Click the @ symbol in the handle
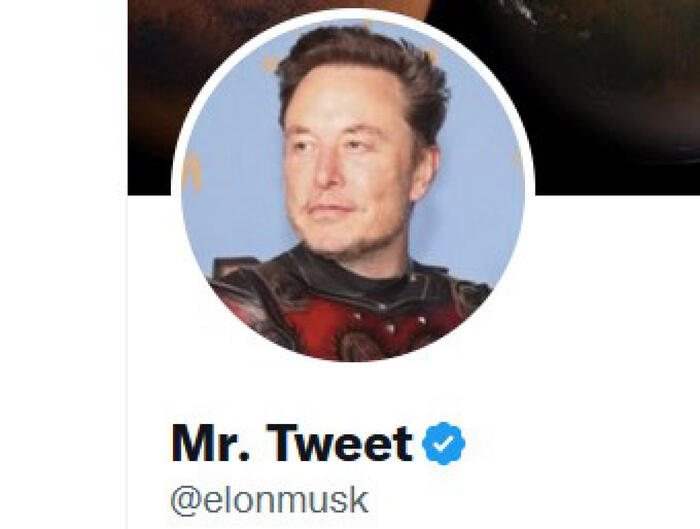 click(187, 502)
